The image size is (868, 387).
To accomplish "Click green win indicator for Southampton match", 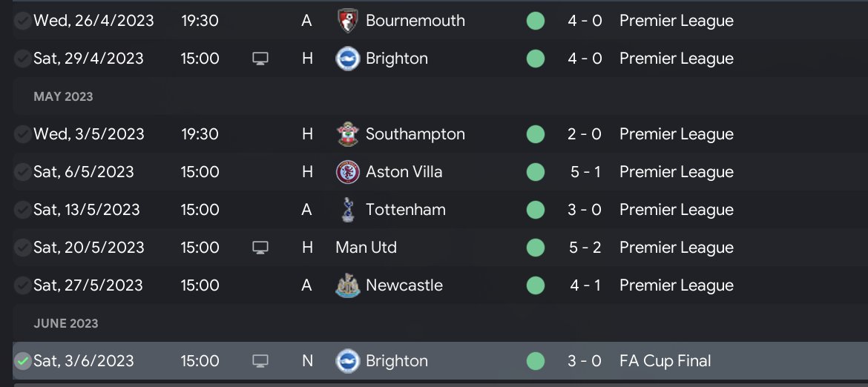I will click(x=535, y=134).
